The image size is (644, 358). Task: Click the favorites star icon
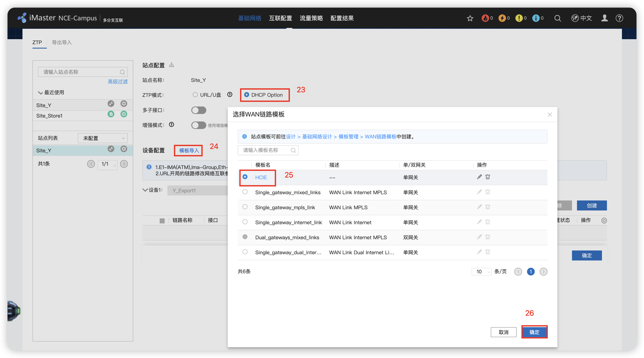[x=470, y=18]
